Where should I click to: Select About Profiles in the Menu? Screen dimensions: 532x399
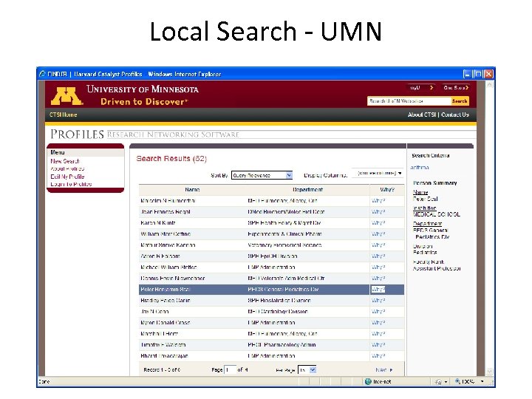(67, 168)
